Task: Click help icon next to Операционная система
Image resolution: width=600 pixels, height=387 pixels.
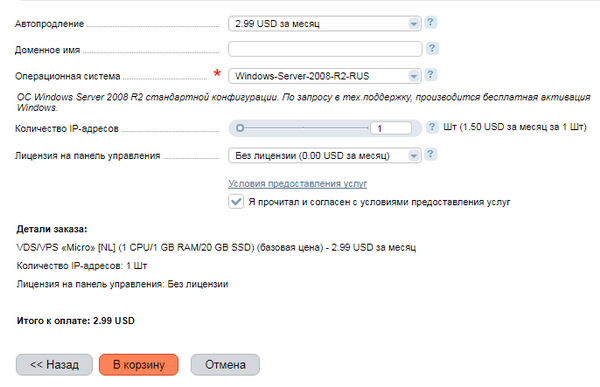Action: (430, 75)
